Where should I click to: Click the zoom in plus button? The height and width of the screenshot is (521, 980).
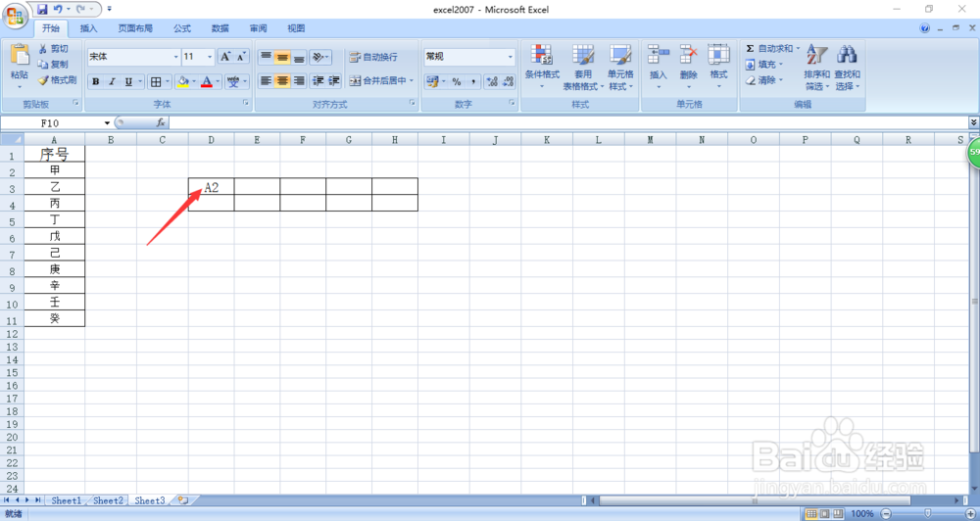coord(970,513)
